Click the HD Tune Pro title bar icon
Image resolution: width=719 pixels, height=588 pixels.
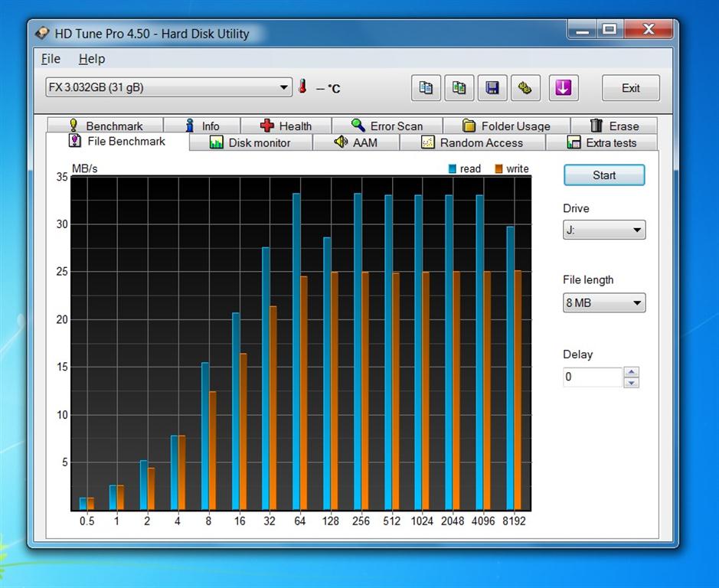coord(43,33)
